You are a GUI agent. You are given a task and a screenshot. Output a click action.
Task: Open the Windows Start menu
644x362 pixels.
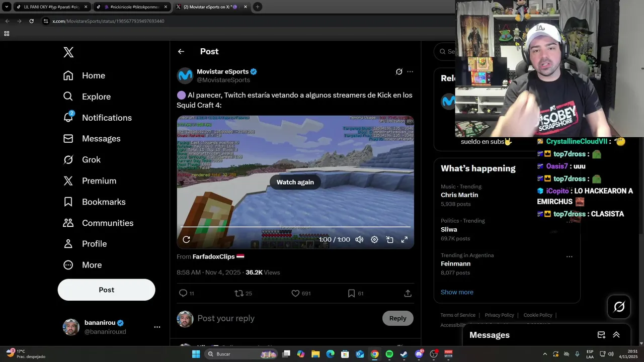(196, 354)
